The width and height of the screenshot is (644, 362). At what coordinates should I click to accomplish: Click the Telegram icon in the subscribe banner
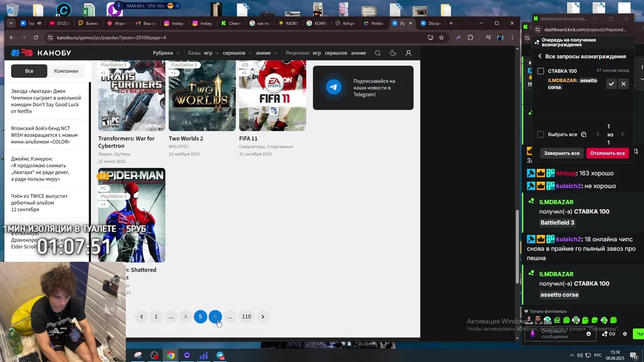334,87
